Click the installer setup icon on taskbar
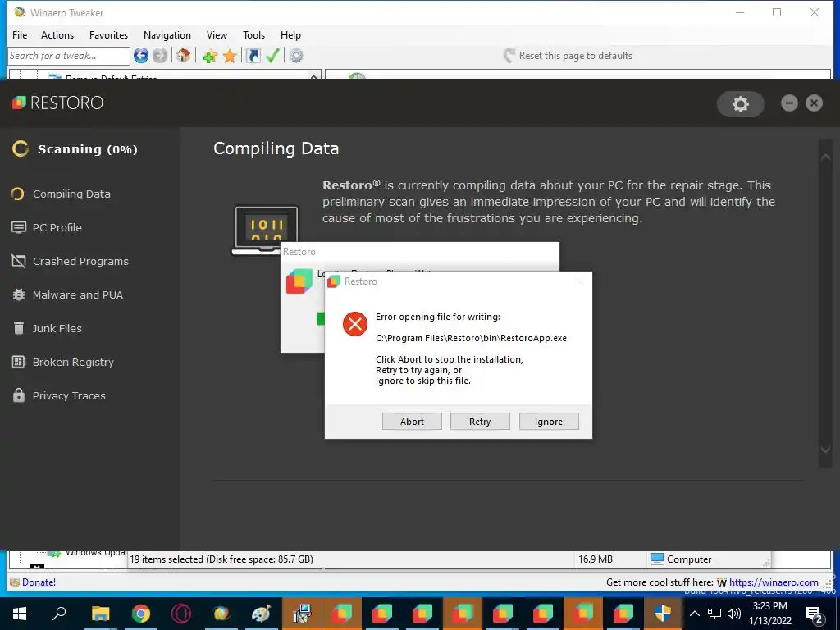The height and width of the screenshot is (630, 840). tap(302, 614)
